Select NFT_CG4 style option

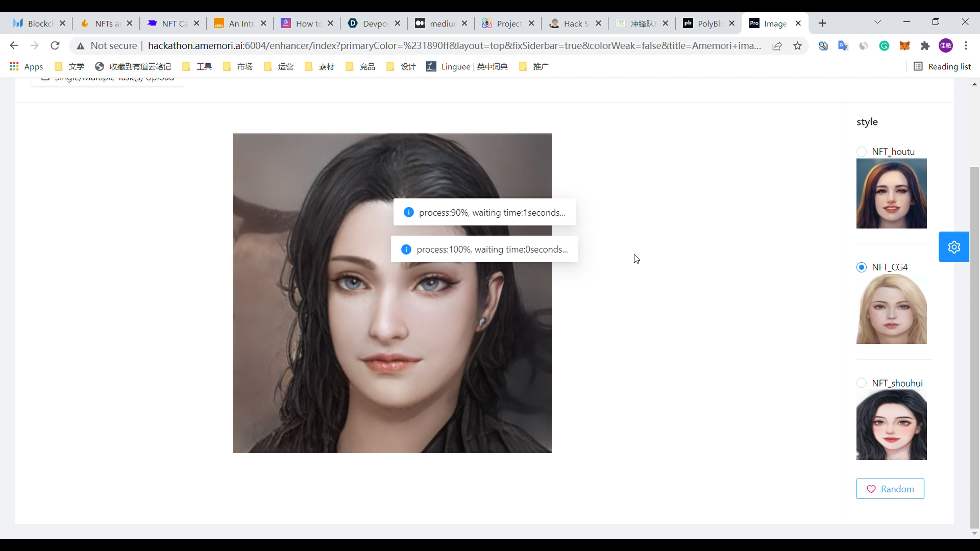[x=861, y=267]
